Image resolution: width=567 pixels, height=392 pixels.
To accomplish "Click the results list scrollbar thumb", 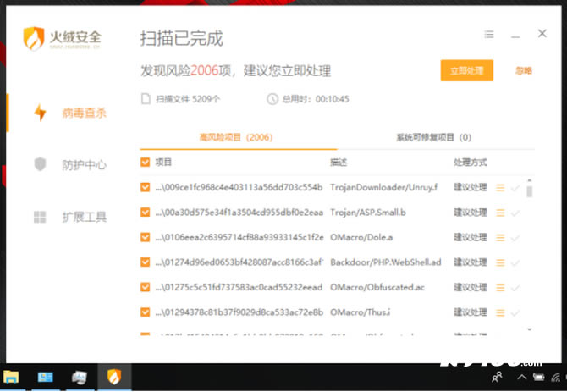I will [530, 191].
